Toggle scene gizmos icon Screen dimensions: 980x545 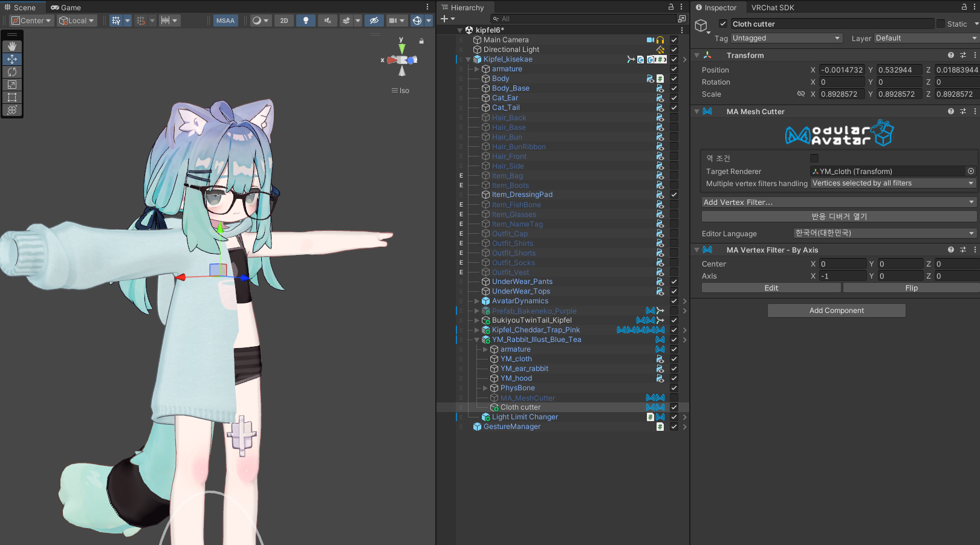(x=417, y=21)
